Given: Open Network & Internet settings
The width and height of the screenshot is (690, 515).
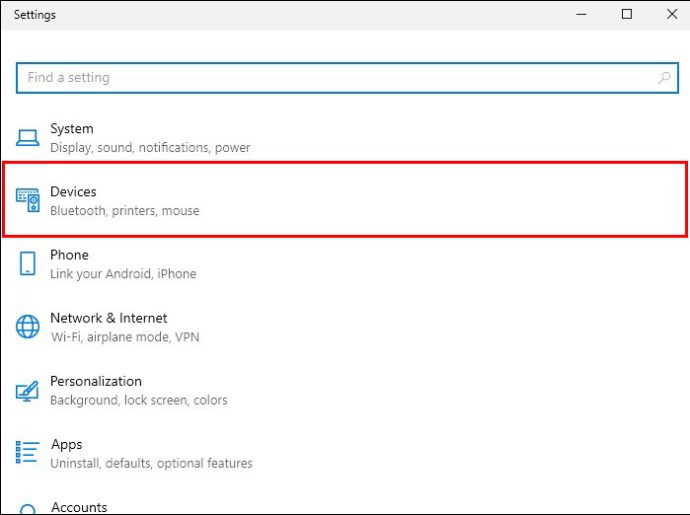Looking at the screenshot, I should (x=345, y=327).
